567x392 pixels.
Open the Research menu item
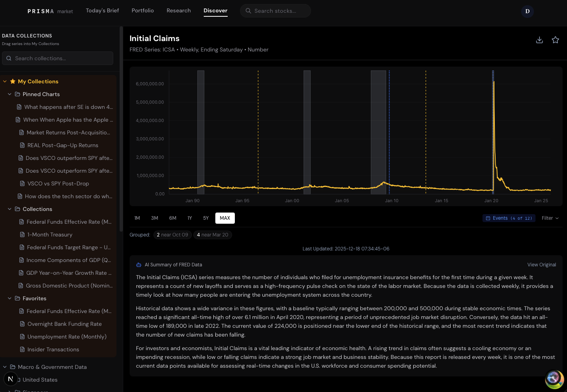(x=179, y=11)
